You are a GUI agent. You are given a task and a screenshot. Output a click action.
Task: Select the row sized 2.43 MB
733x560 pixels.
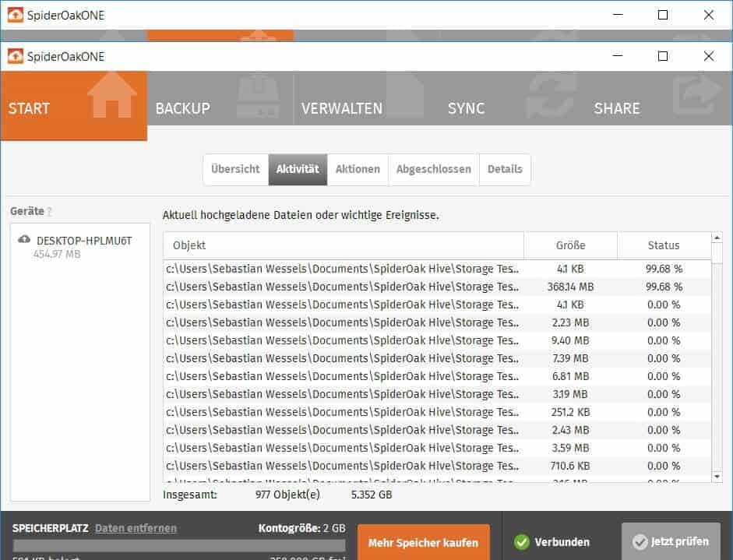(437, 430)
